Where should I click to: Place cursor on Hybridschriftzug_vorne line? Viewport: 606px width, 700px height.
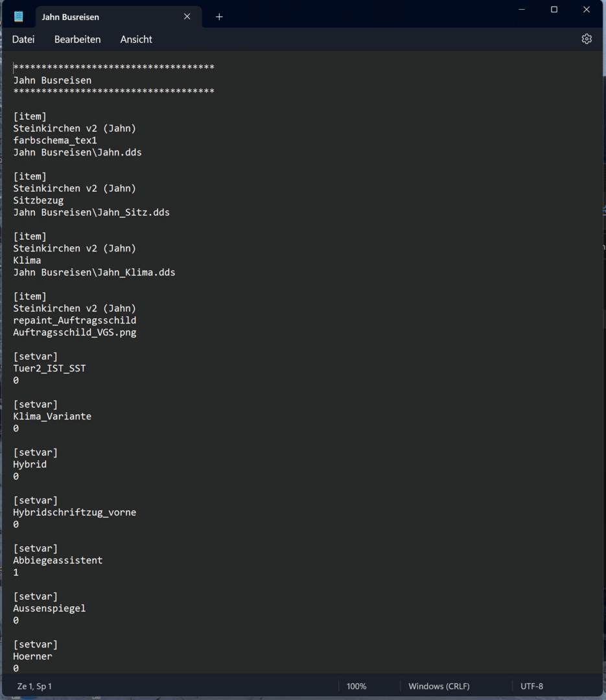click(x=75, y=512)
